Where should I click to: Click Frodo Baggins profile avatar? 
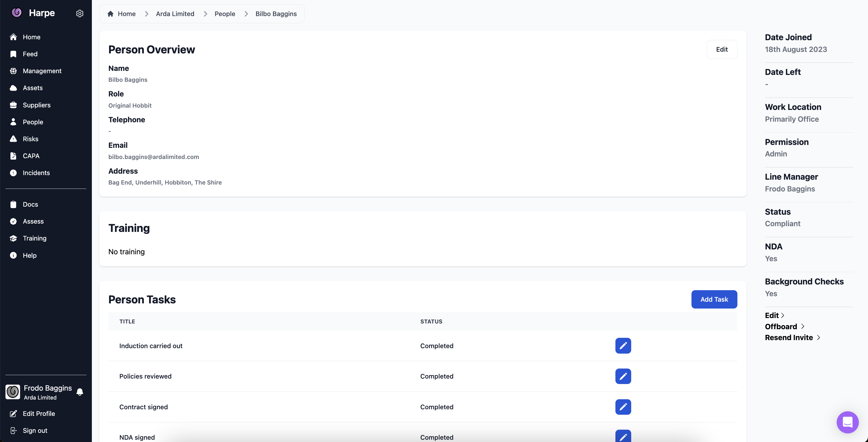click(x=13, y=392)
